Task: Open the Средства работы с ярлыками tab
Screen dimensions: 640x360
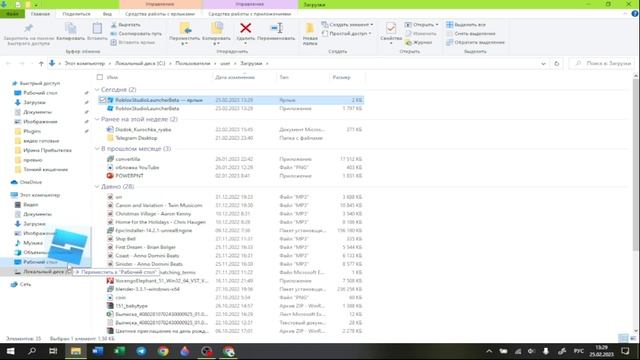Action: (x=160, y=13)
